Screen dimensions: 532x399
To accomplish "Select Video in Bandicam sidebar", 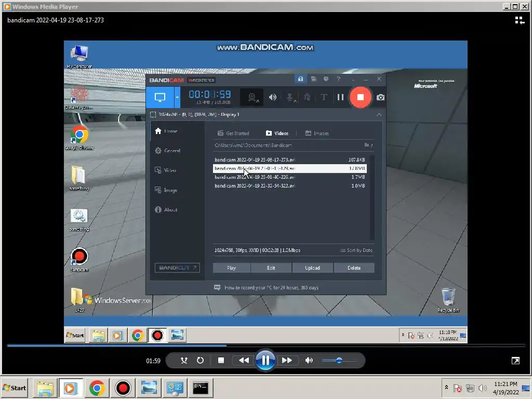I will pos(165,170).
